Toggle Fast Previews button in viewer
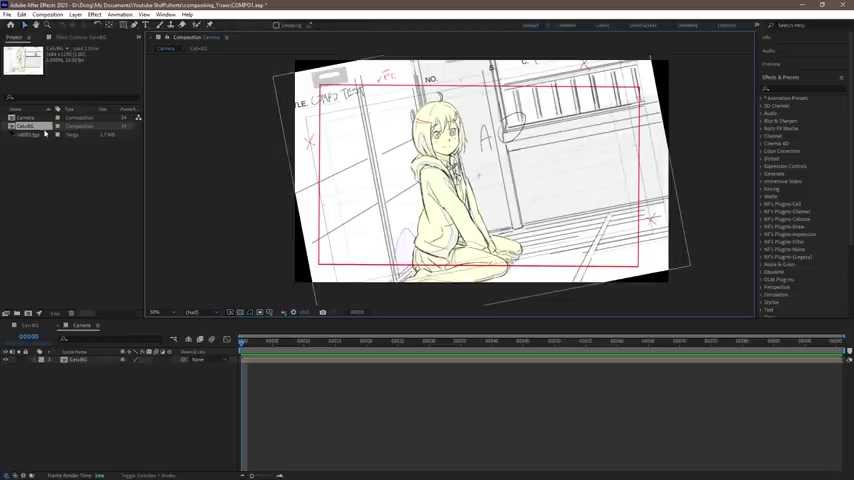Viewport: 854px width, 480px height. pos(230,312)
